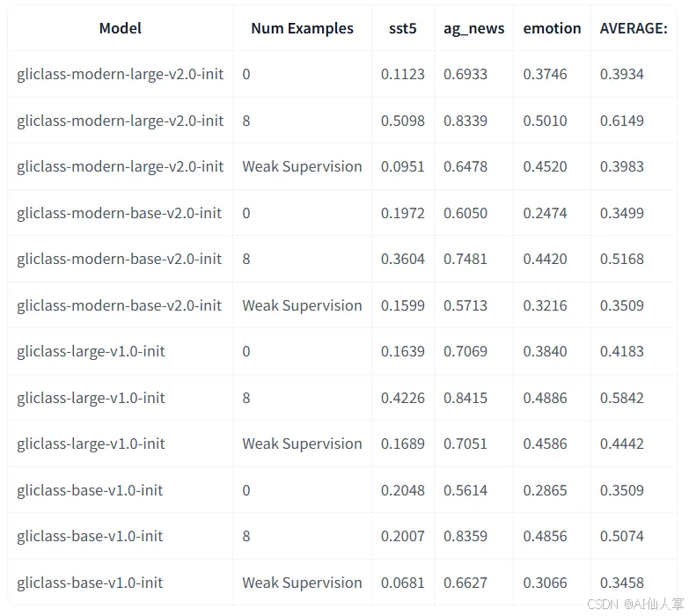Click emotion value 0.4586
Image resolution: width=689 pixels, height=616 pixels.
pyautogui.click(x=545, y=444)
